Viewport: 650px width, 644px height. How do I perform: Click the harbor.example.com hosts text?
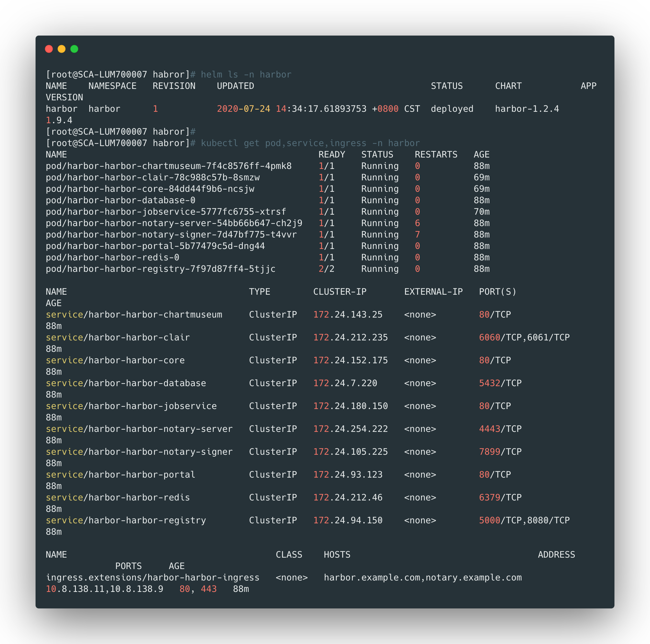click(x=372, y=578)
